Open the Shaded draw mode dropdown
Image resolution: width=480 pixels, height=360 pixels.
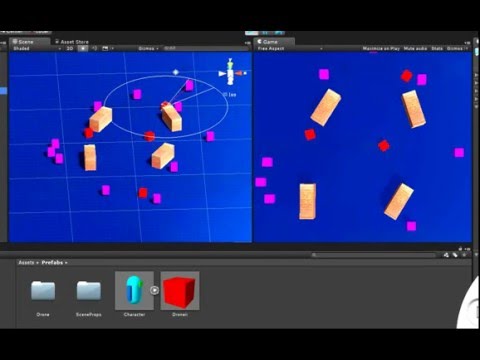click(37, 49)
